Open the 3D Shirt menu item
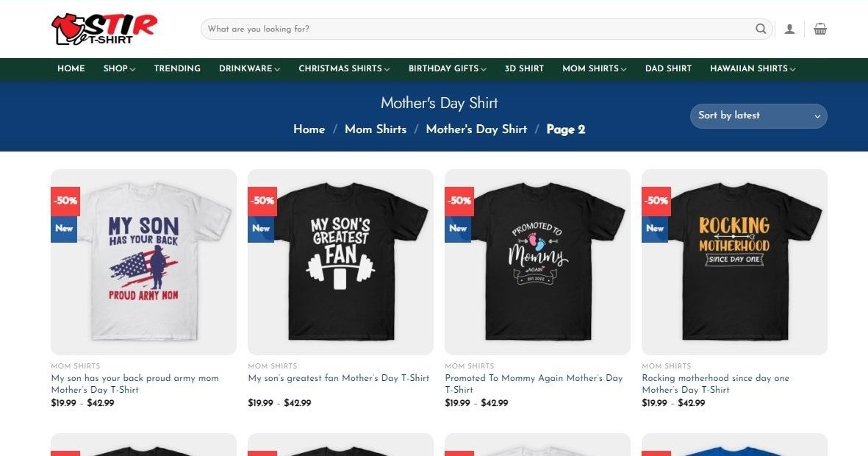The width and height of the screenshot is (868, 456). tap(524, 68)
